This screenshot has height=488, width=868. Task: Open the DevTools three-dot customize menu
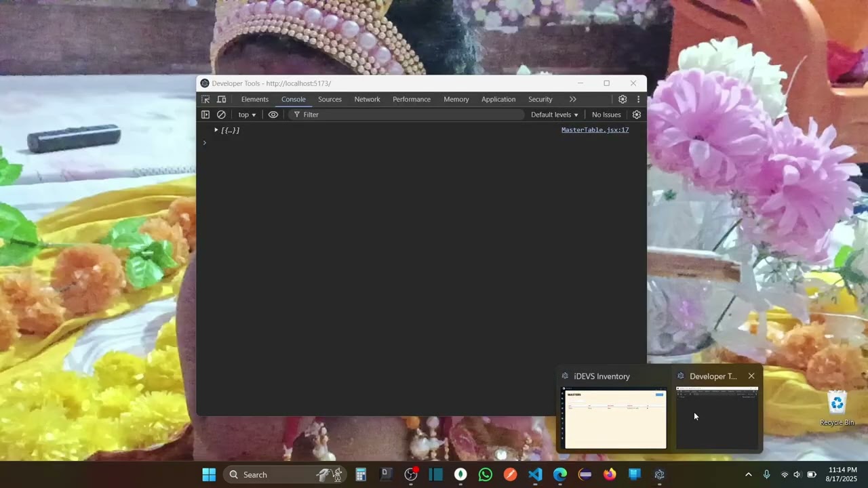pyautogui.click(x=638, y=99)
